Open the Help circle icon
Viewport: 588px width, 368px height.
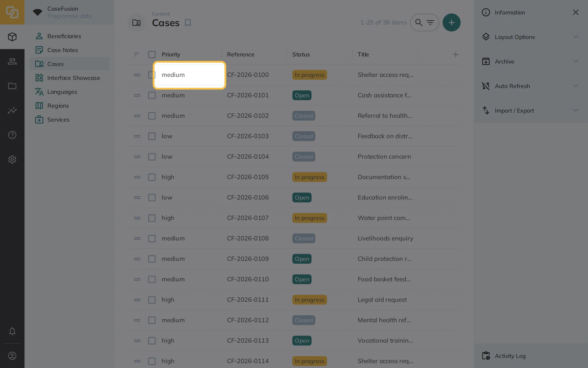tap(12, 135)
